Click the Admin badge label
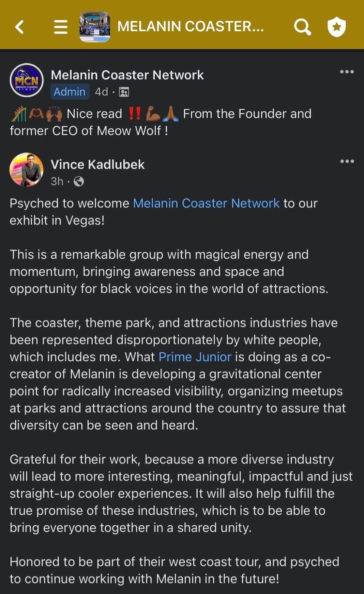Viewport: 364px width, 594px height. (x=69, y=91)
